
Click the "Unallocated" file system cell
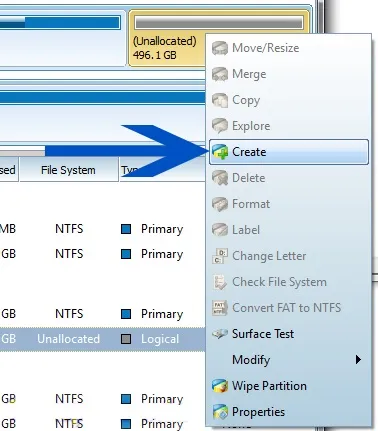pyautogui.click(x=68, y=339)
